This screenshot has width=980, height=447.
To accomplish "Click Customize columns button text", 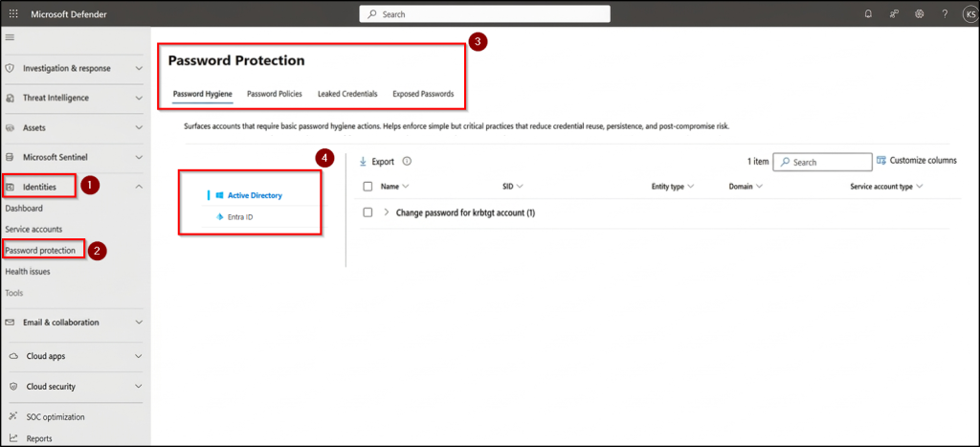I will click(x=924, y=161).
